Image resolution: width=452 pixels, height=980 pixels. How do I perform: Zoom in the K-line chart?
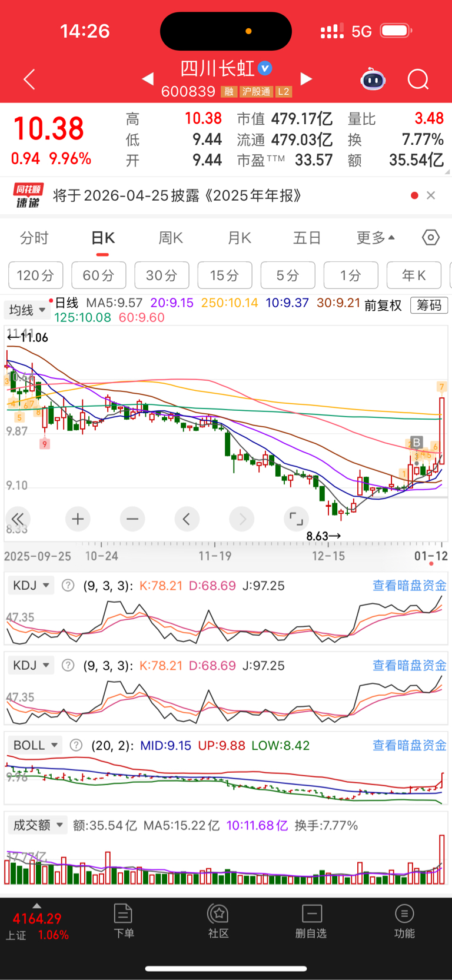click(78, 519)
